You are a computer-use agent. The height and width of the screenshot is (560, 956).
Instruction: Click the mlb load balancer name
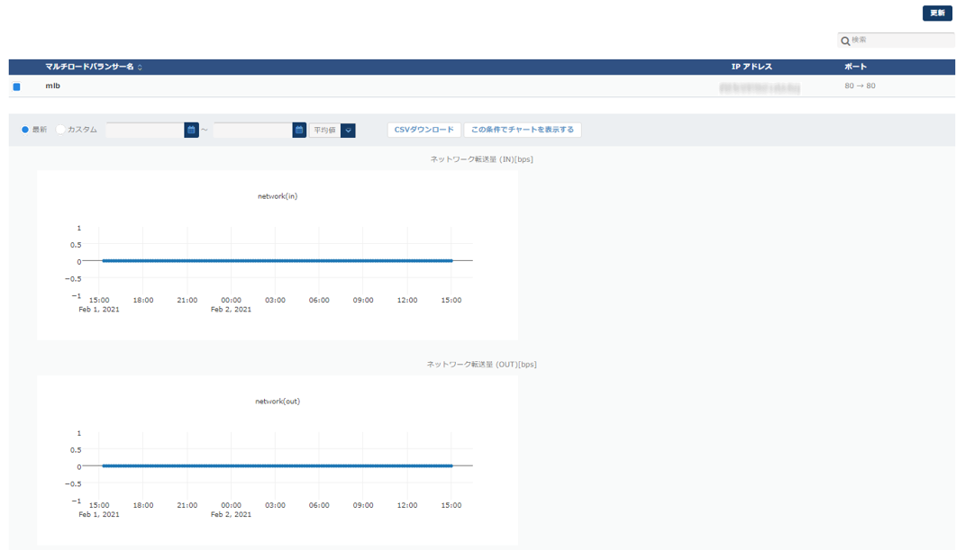point(53,86)
